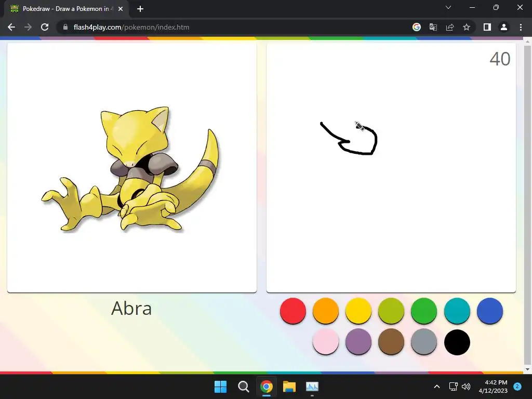Screen dimensions: 532x399
Task: Pick the brown color swatch
Action: (x=391, y=342)
